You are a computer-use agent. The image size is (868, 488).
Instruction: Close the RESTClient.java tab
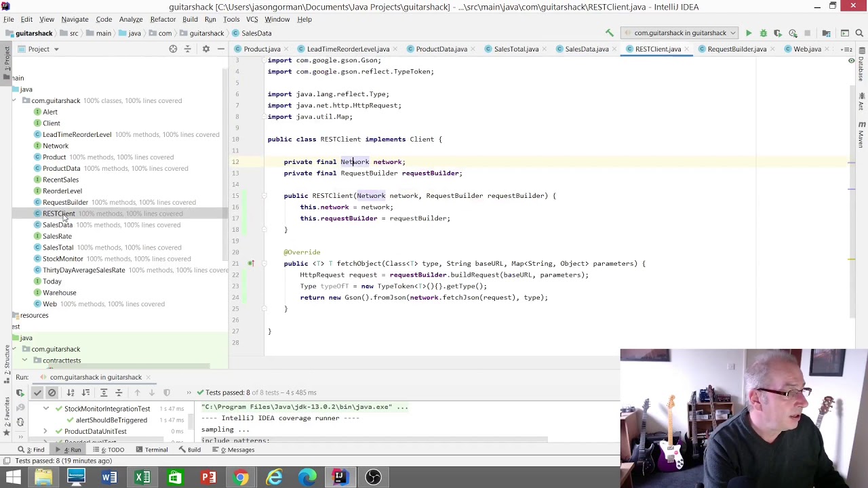[687, 49]
